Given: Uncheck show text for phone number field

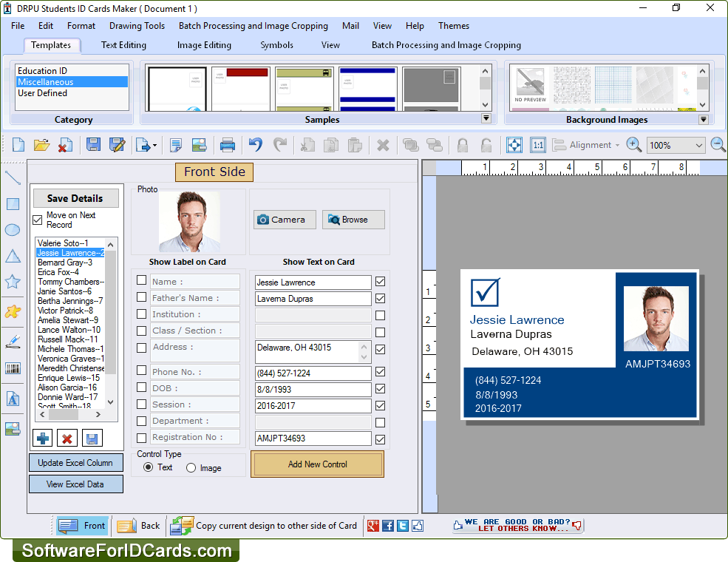Looking at the screenshot, I should (x=380, y=371).
